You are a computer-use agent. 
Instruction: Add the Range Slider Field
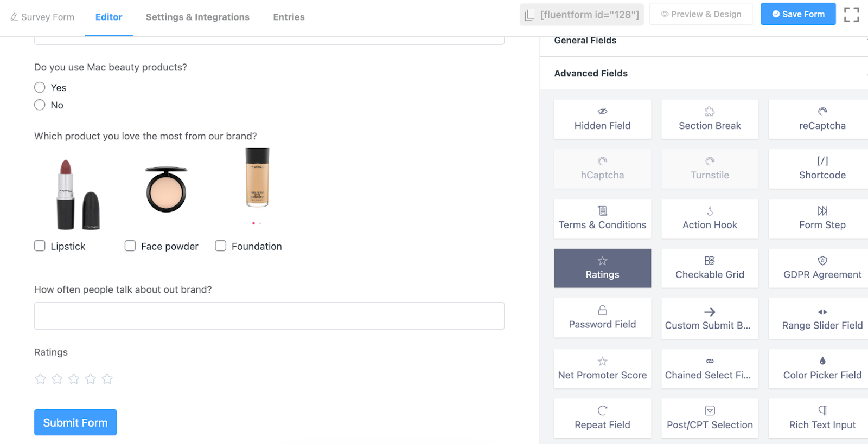coord(822,319)
